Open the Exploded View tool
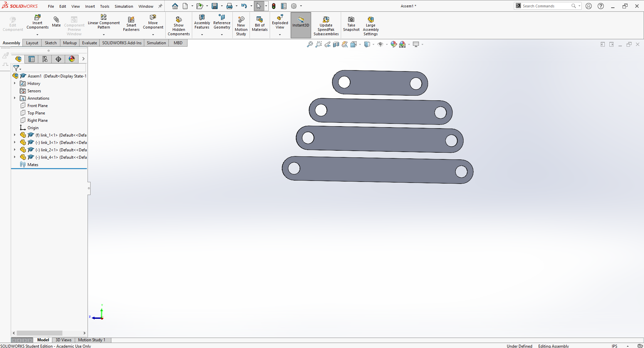 [280, 22]
